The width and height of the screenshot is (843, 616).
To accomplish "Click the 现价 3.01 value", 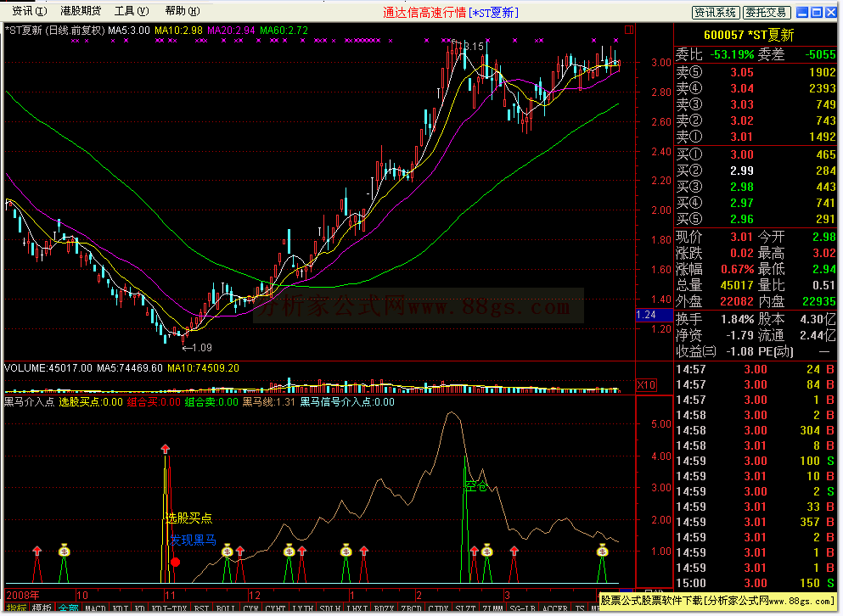I will coord(741,237).
